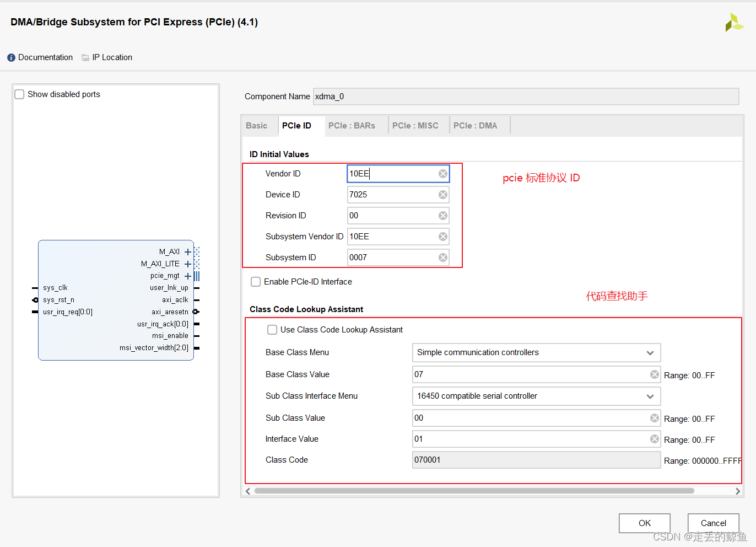
Task: Enable PCIe-ID Interface checkbox
Action: (256, 282)
